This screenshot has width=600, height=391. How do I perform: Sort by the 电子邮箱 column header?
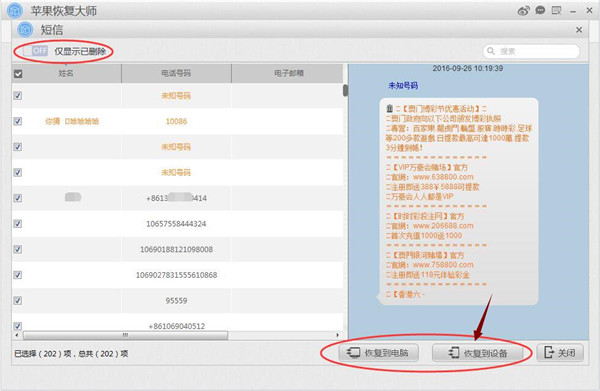pyautogui.click(x=289, y=73)
